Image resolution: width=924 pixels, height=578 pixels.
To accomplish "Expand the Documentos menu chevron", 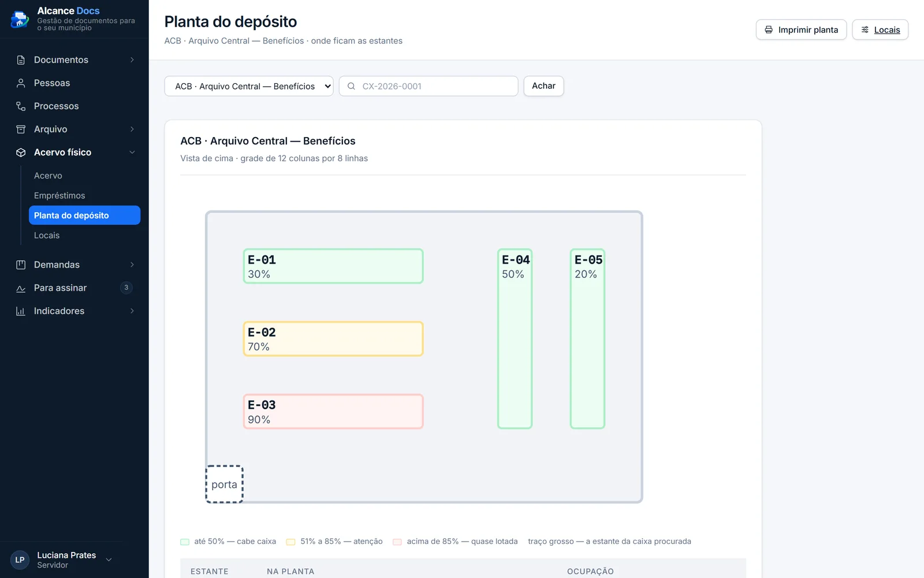I will (x=132, y=60).
